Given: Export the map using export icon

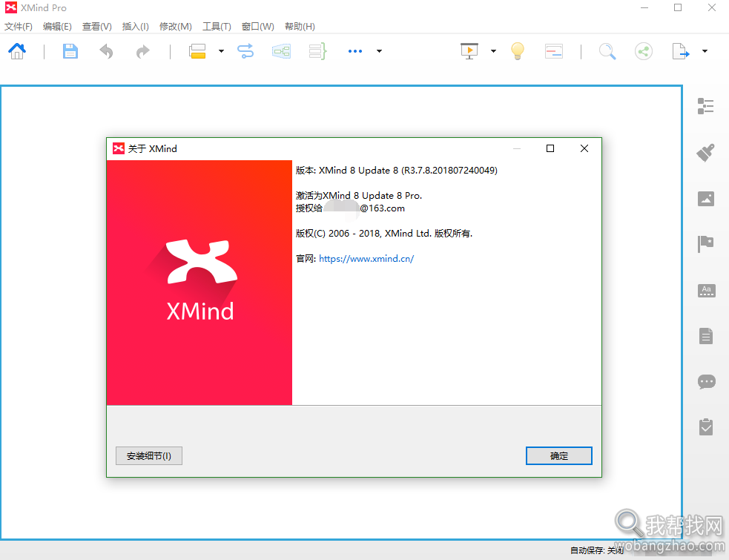Looking at the screenshot, I should pos(681,51).
